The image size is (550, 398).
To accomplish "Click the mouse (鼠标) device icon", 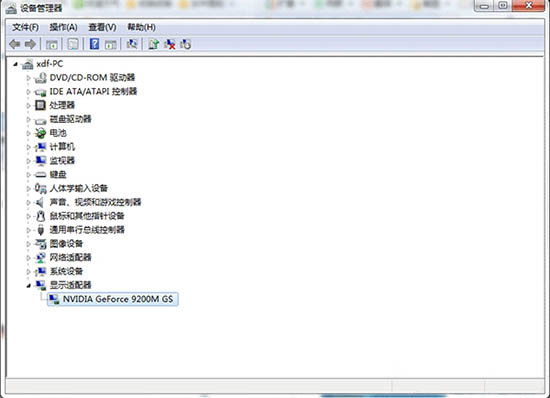I will pos(40,216).
